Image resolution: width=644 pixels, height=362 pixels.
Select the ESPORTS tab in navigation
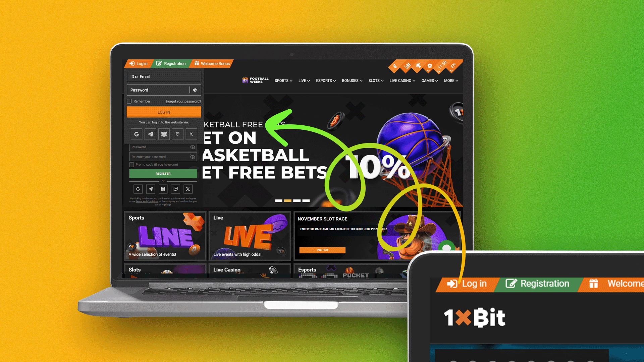point(325,80)
